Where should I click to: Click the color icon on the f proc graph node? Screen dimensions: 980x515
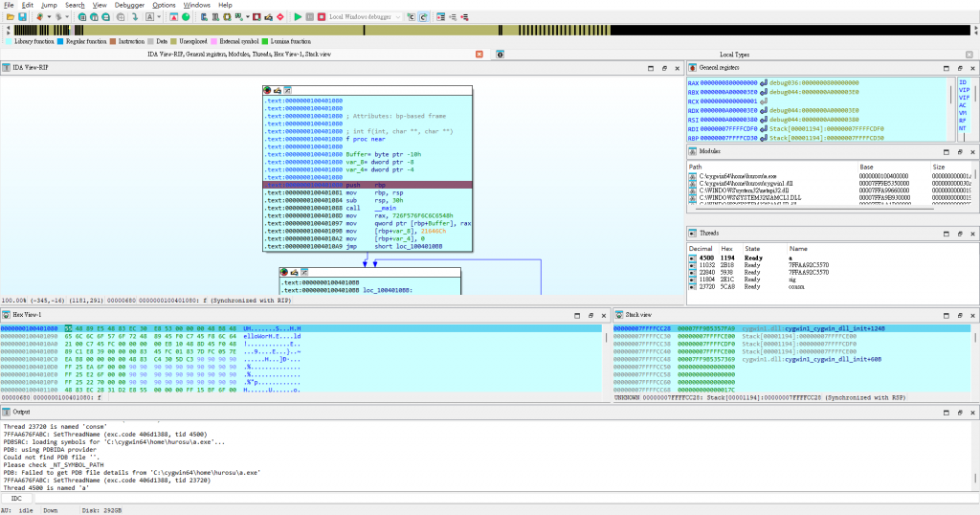point(267,91)
